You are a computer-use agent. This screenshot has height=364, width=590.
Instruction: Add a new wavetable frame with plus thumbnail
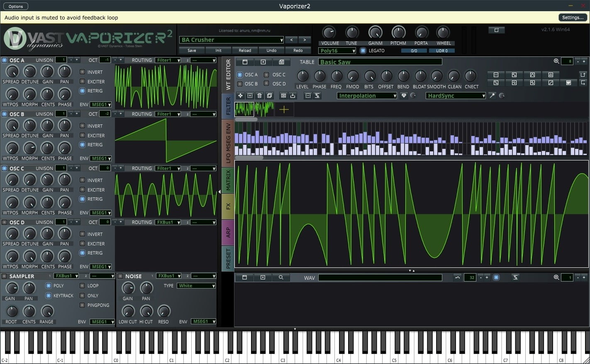click(284, 109)
